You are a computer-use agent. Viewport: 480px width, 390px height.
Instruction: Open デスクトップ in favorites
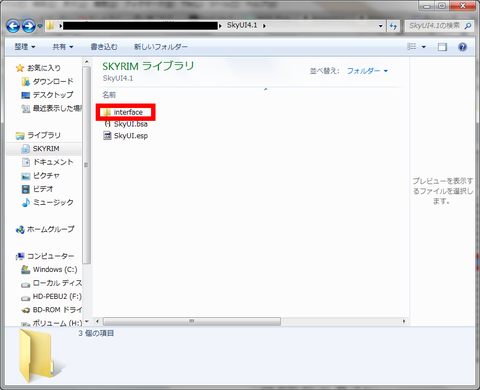point(47,95)
